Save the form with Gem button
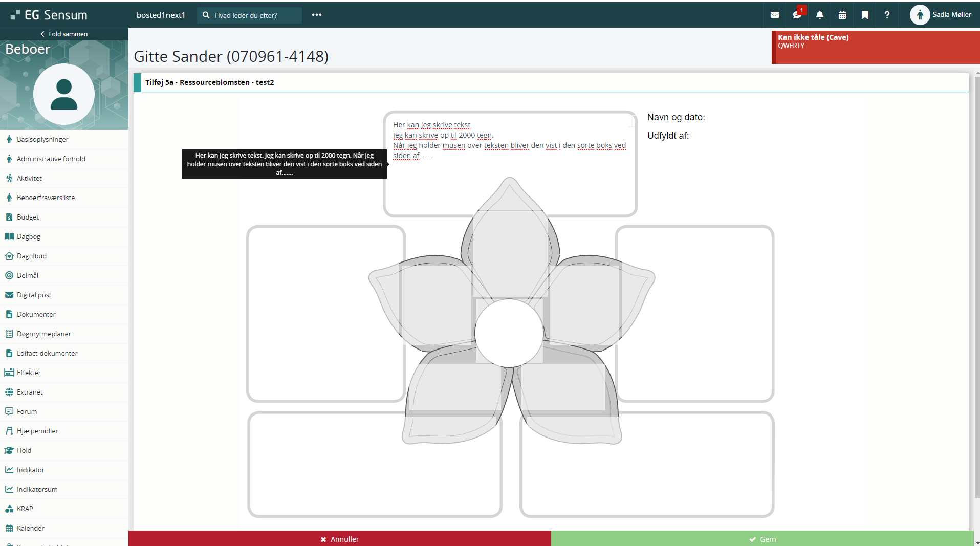This screenshot has width=980, height=546. 762,539
